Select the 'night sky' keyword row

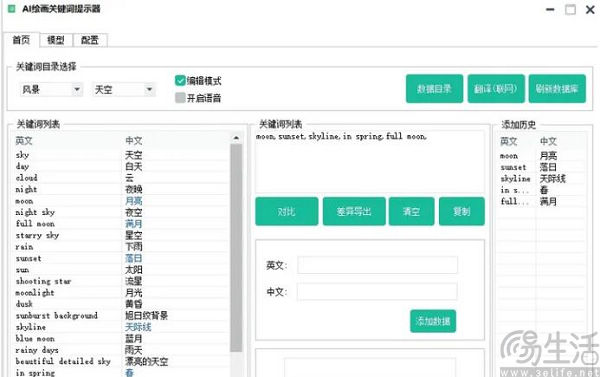121,212
